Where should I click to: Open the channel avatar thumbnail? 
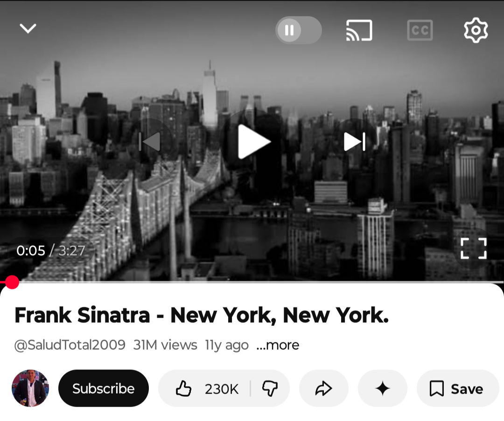[30, 388]
